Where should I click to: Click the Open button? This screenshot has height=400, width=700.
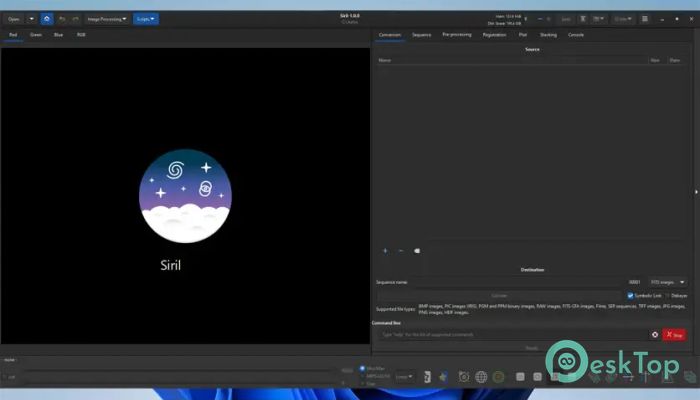[x=14, y=19]
